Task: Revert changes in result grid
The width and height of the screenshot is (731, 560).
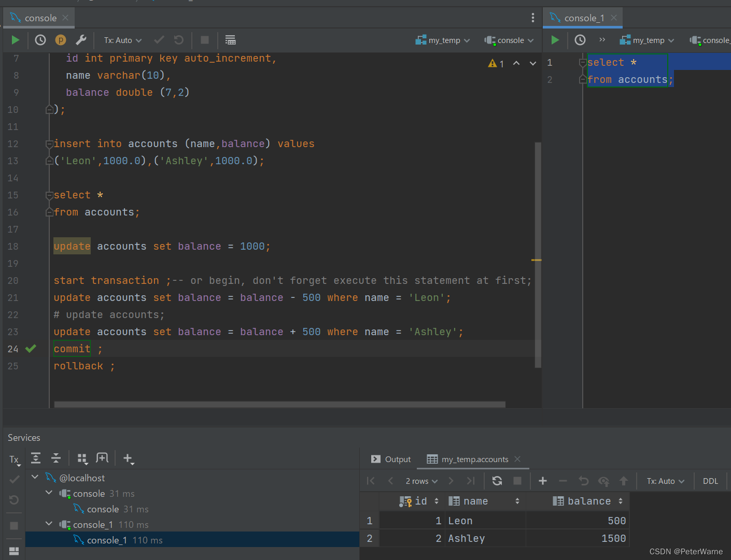Action: pyautogui.click(x=583, y=481)
